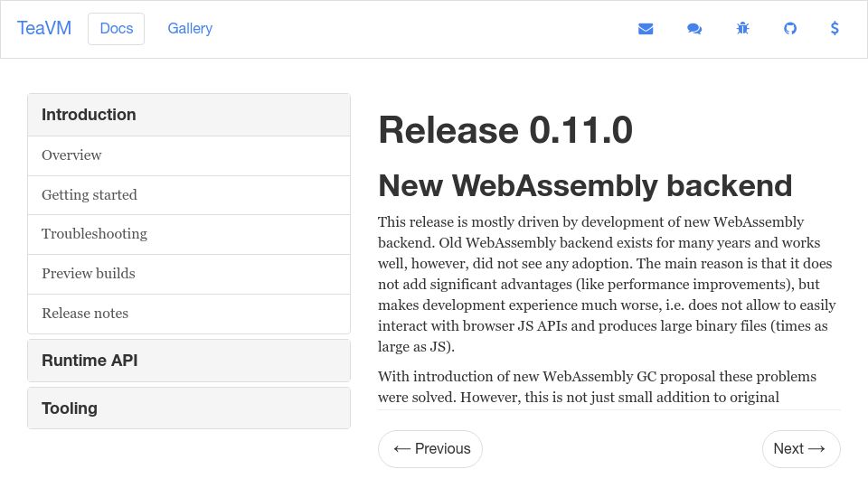
Task: Open the Docs tab
Action: tap(117, 29)
